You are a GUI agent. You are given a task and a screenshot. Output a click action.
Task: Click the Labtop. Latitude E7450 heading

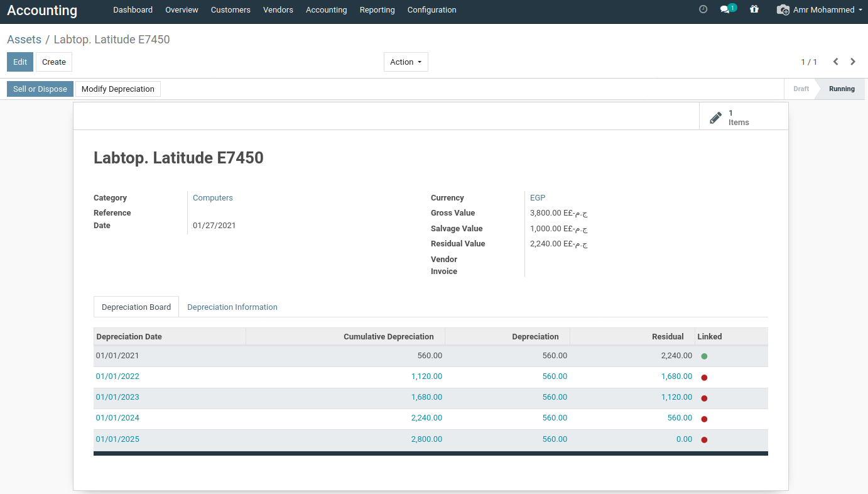178,158
